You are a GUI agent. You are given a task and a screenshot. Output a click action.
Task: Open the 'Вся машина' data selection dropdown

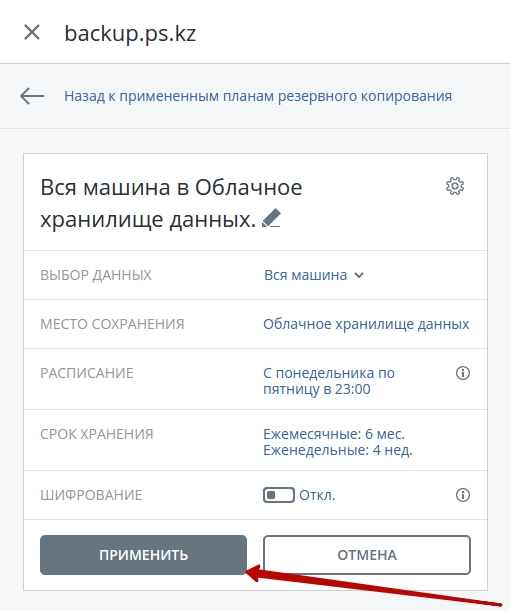point(314,275)
